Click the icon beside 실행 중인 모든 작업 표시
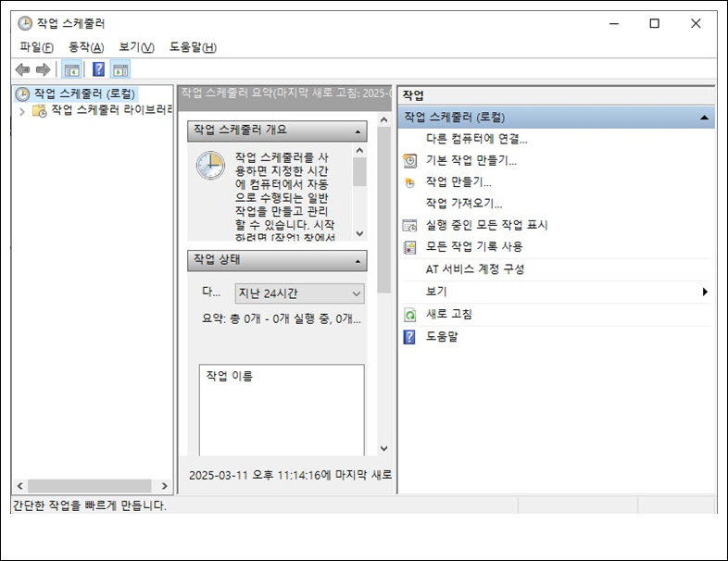This screenshot has height=561, width=728. 409,226
